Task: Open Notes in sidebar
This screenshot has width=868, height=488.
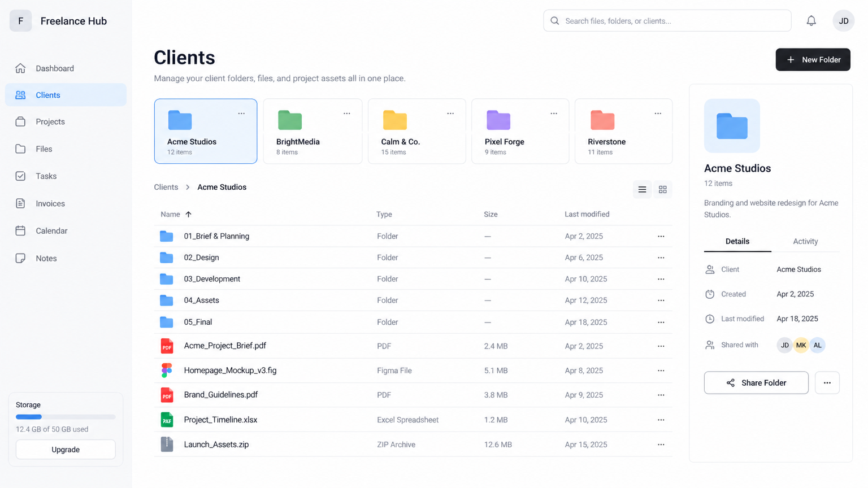Action: click(66, 258)
